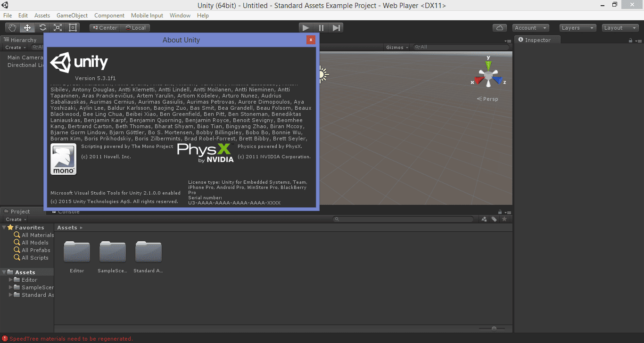Click the red error icon in status bar
Screen dimensions: 644x343
5,339
